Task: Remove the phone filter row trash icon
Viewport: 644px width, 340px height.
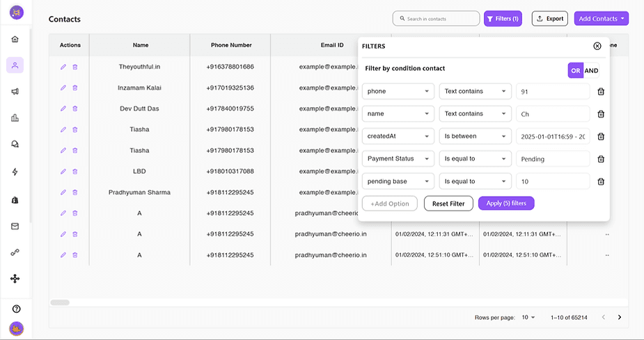Action: coord(601,92)
